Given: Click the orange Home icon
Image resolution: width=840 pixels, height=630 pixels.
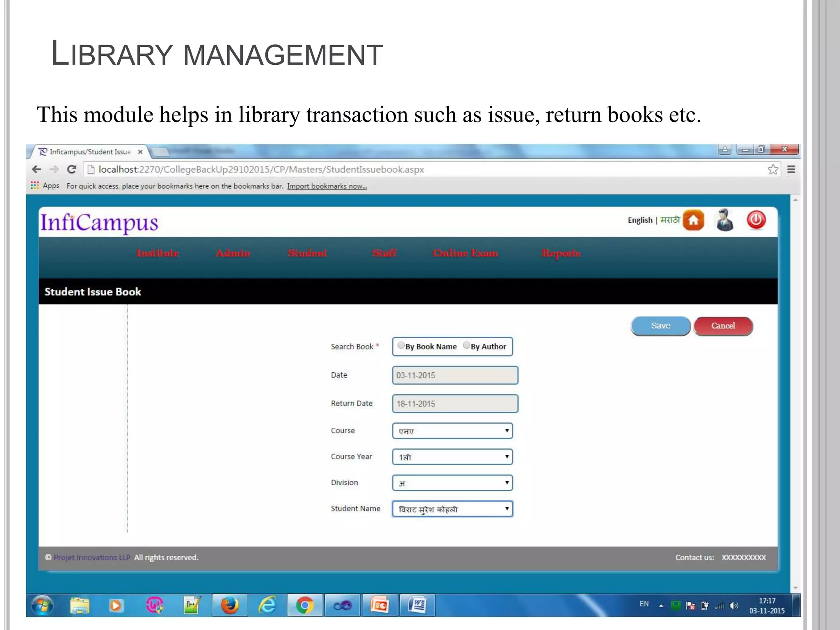Looking at the screenshot, I should pyautogui.click(x=693, y=220).
